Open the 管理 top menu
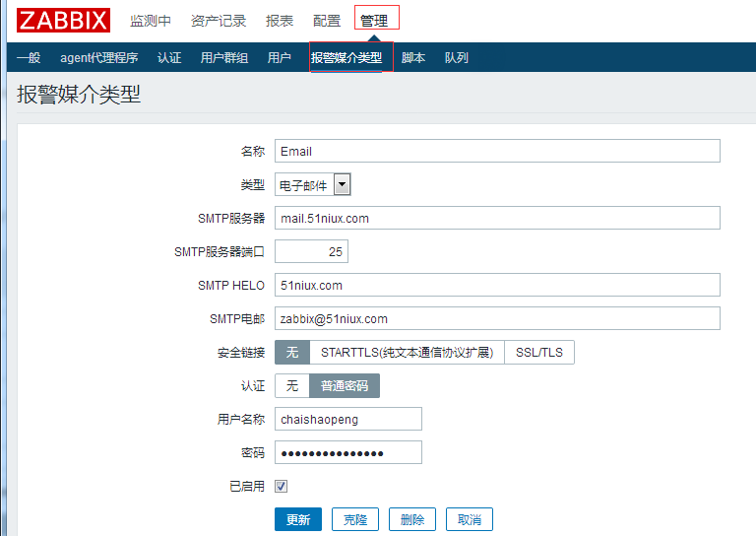 374,21
